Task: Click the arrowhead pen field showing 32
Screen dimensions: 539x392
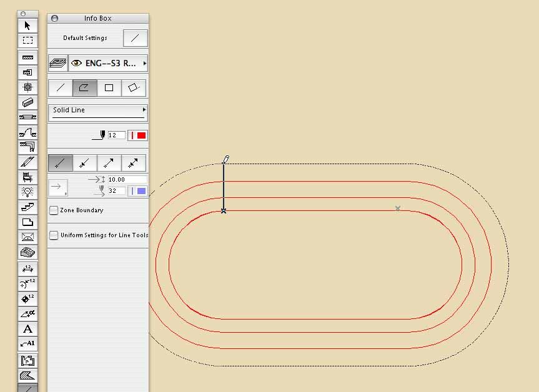Action: 116,190
